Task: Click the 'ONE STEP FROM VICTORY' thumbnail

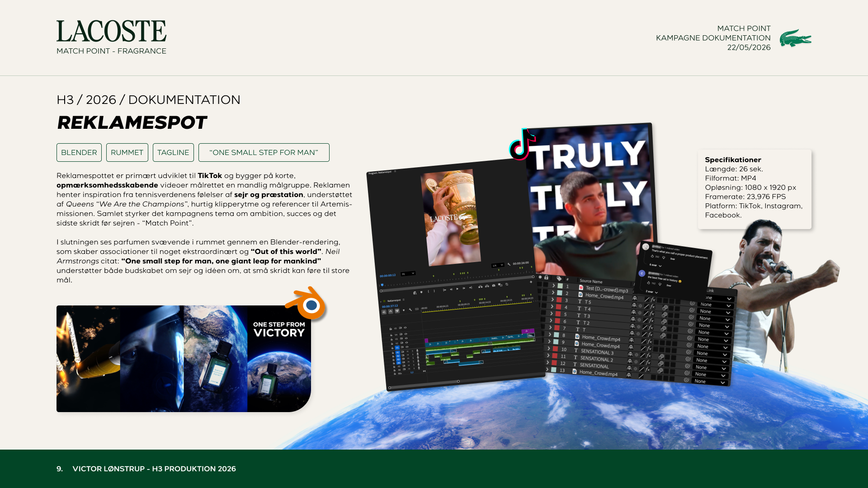Action: coord(279,359)
